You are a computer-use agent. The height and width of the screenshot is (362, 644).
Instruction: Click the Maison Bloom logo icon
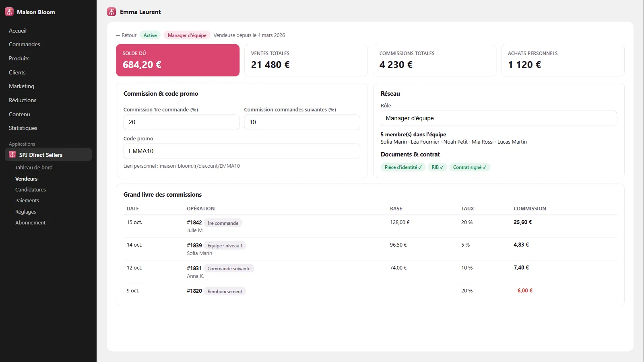tap(9, 12)
